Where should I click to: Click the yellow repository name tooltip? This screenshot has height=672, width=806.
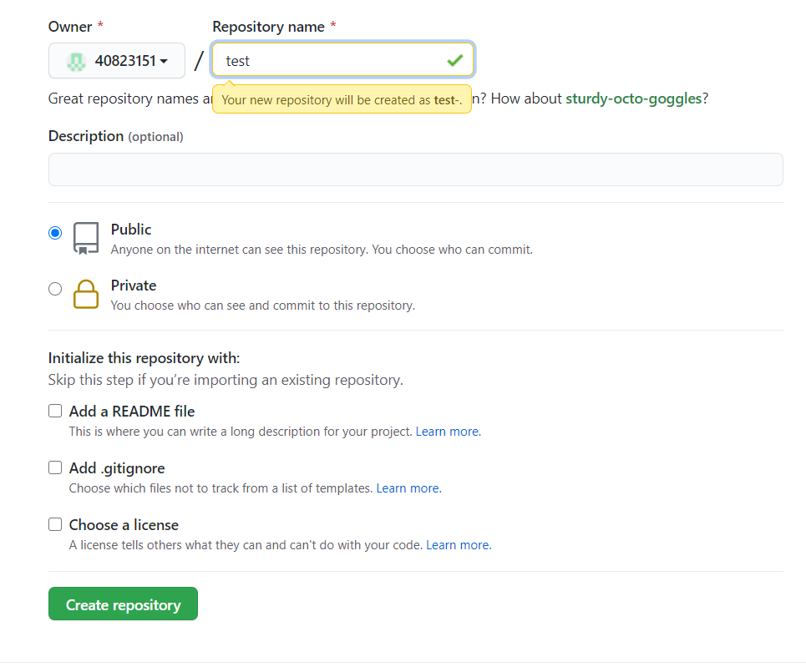tap(342, 99)
